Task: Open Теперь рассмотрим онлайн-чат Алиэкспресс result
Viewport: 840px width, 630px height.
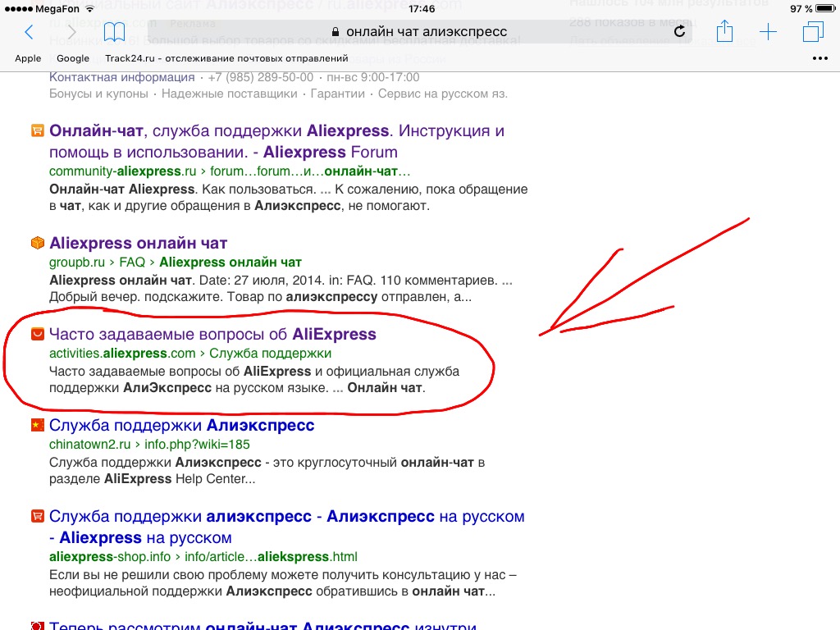Action: [262, 625]
